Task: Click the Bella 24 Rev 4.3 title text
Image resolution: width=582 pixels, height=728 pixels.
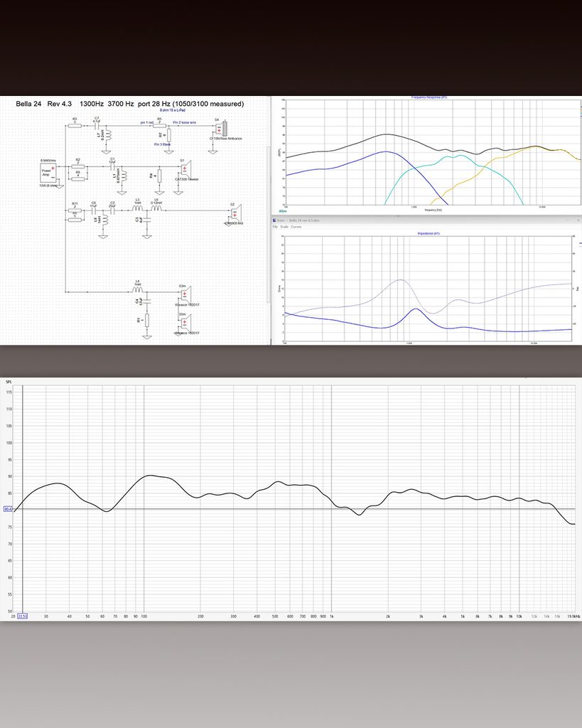Action: click(43, 104)
